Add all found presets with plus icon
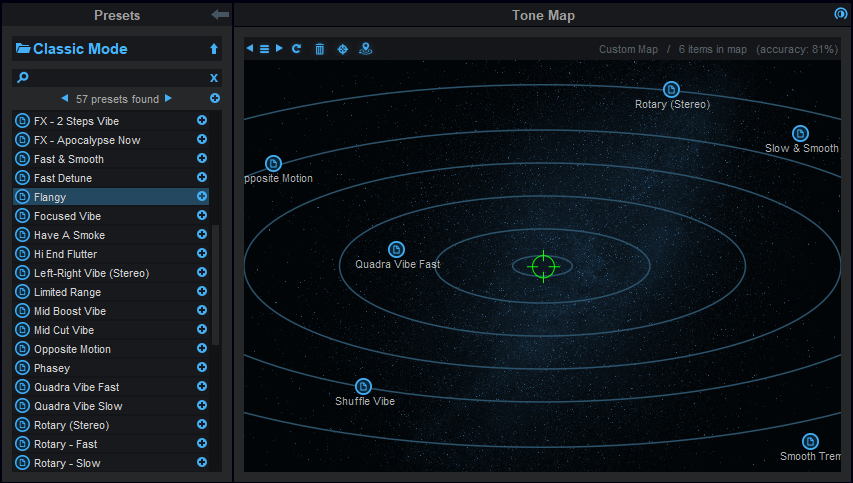The image size is (853, 483). [215, 99]
